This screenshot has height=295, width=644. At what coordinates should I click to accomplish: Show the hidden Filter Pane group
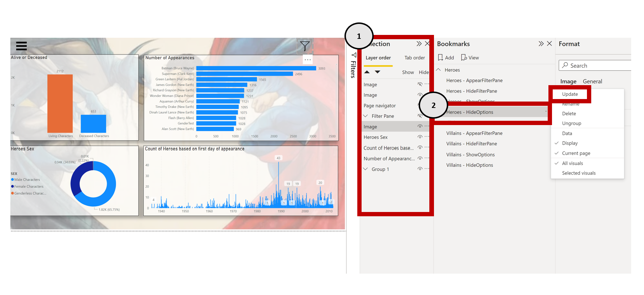click(x=420, y=116)
